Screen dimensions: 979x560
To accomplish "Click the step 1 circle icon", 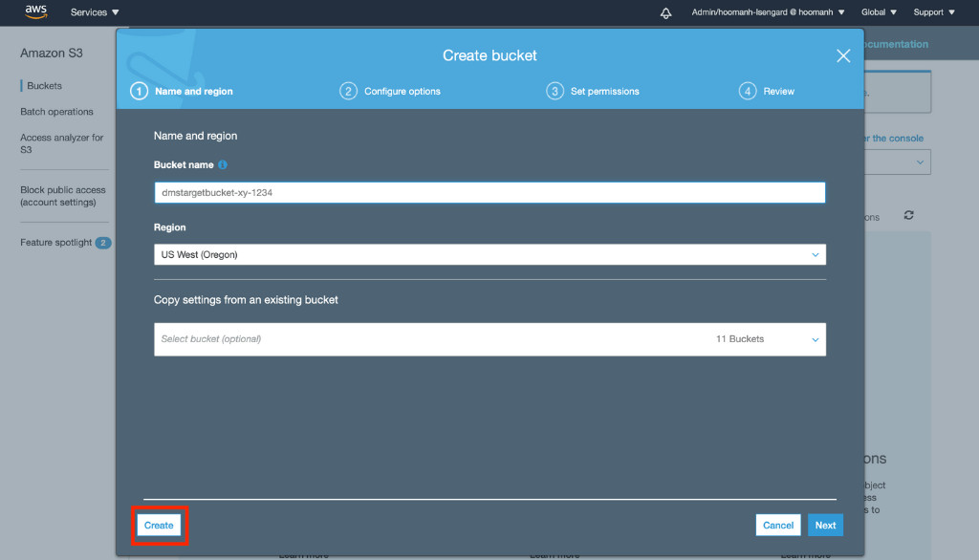I will tap(140, 92).
